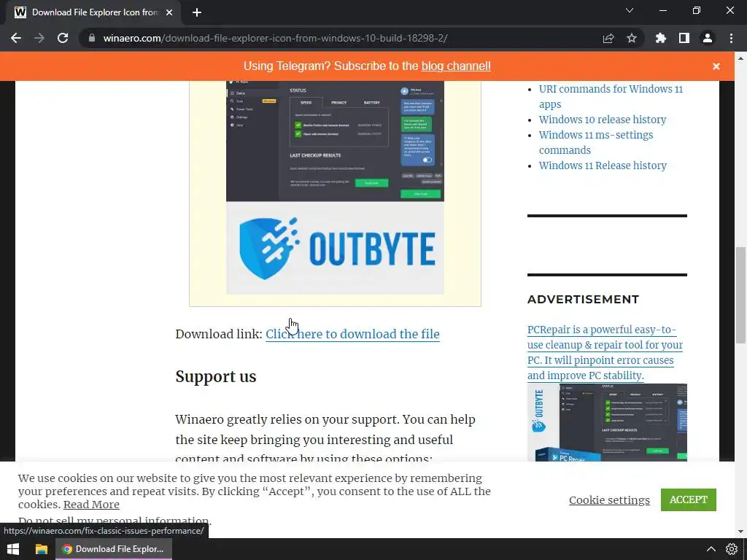Accept cookies with the ACCEPT button
Viewport: 747px width, 560px height.
689,499
